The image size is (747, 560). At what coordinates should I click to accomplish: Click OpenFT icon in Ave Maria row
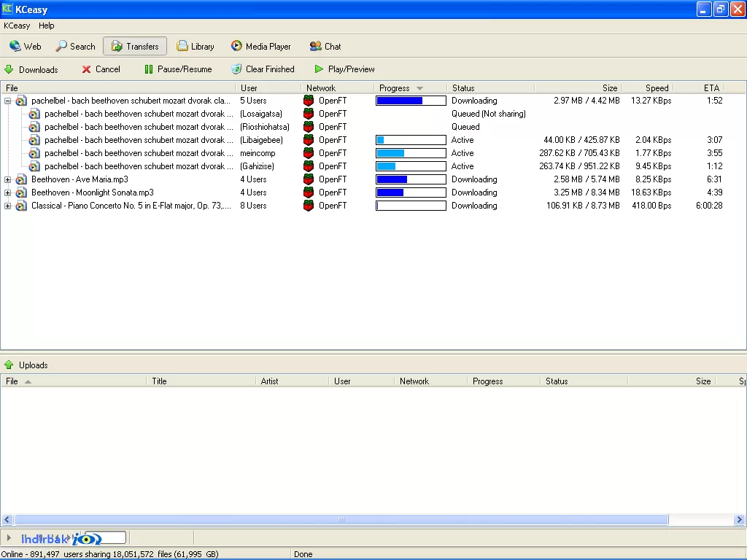coord(309,179)
